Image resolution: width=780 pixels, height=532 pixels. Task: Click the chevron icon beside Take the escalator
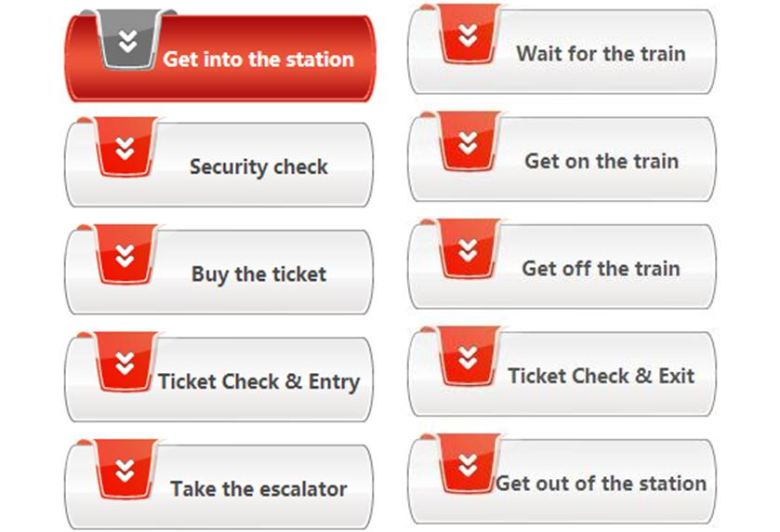tap(124, 470)
